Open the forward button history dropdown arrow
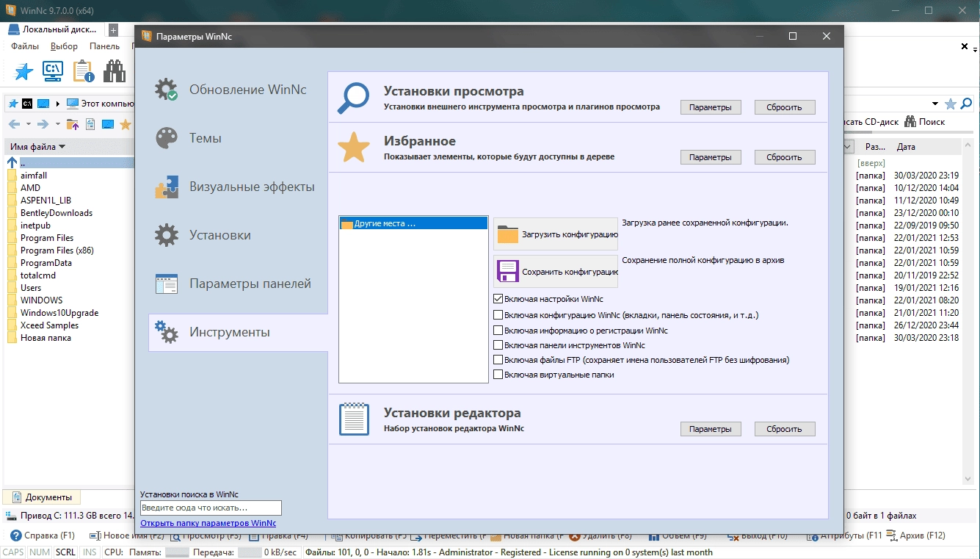The width and height of the screenshot is (980, 559). tap(57, 124)
